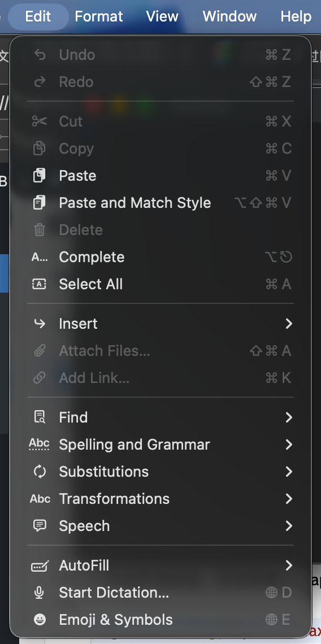Click the Find label

pyautogui.click(x=73, y=417)
